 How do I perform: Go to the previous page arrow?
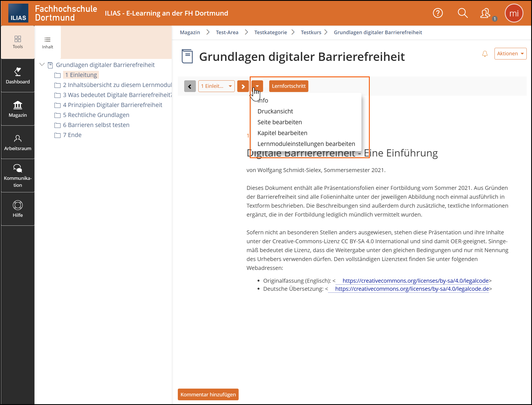[190, 86]
